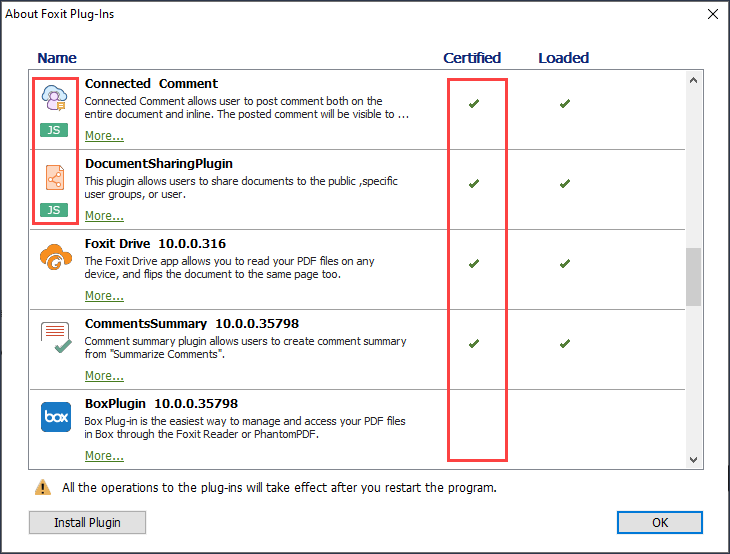Click the Loaded column header
This screenshot has width=730, height=554.
(563, 58)
